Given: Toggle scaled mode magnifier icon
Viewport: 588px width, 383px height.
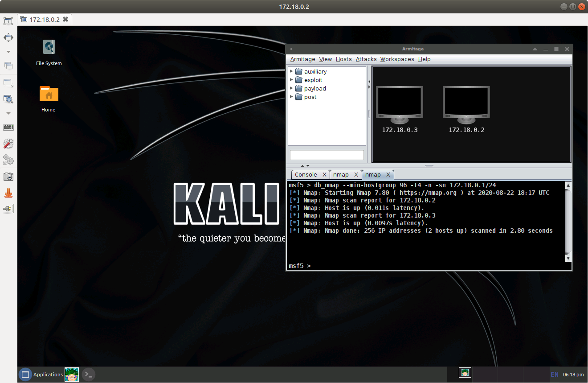Looking at the screenshot, I should point(8,99).
